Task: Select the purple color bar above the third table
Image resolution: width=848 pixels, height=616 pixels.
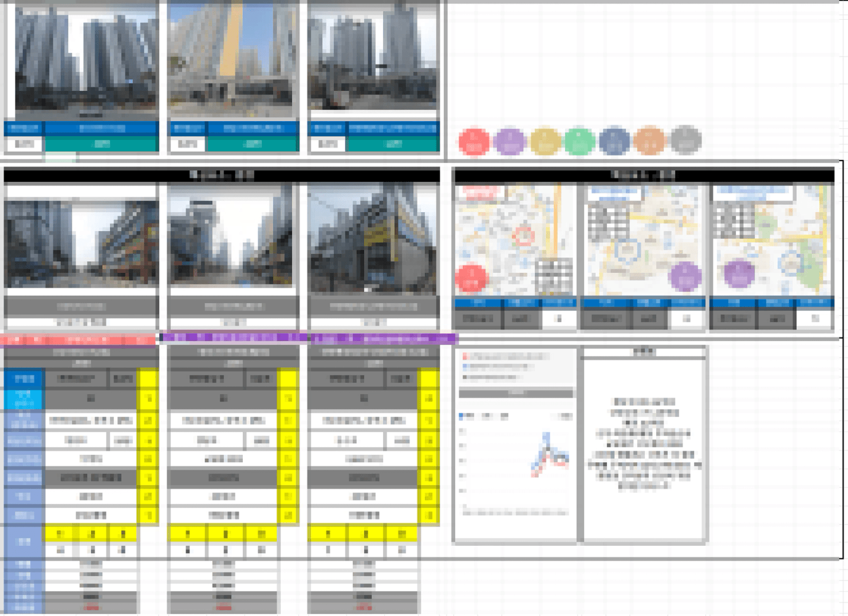Action: [x=383, y=338]
